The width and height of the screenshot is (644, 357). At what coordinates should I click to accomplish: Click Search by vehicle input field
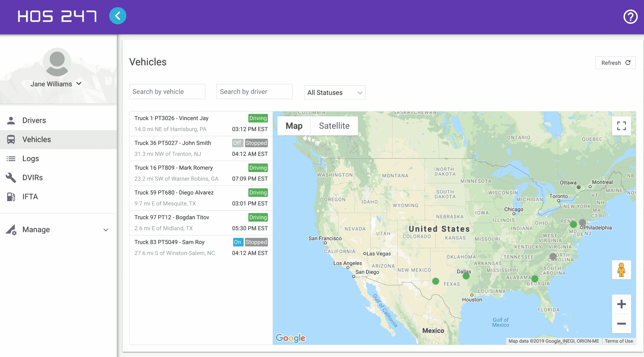167,92
